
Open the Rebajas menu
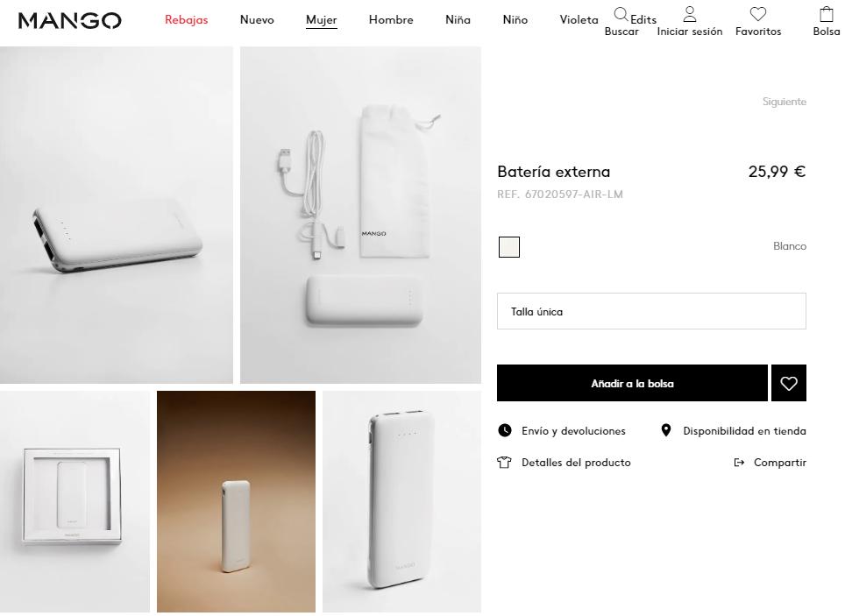click(x=187, y=20)
